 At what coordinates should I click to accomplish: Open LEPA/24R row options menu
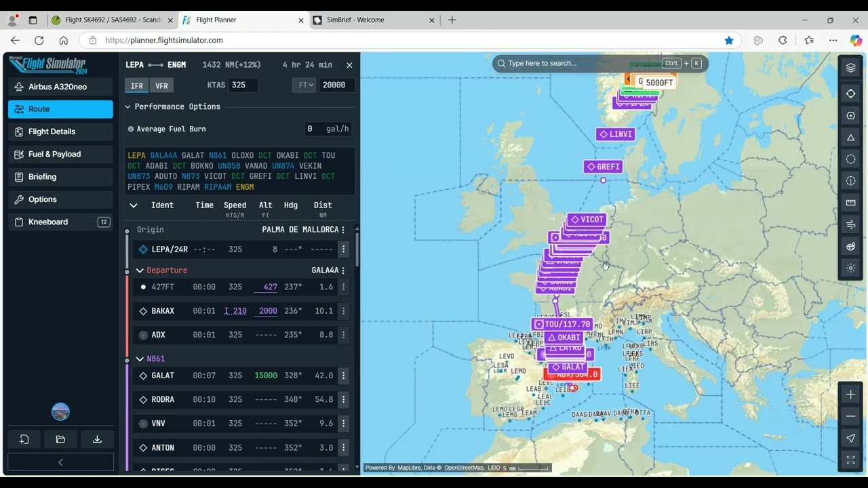(343, 249)
